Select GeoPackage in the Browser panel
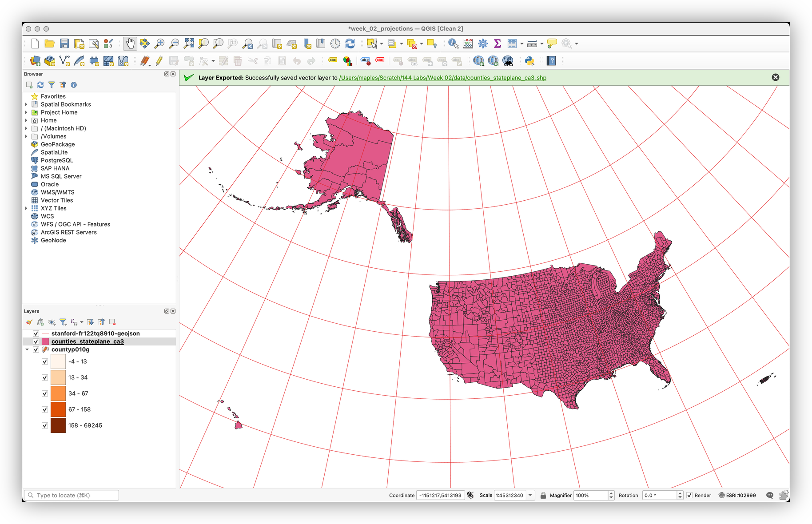 click(58, 144)
